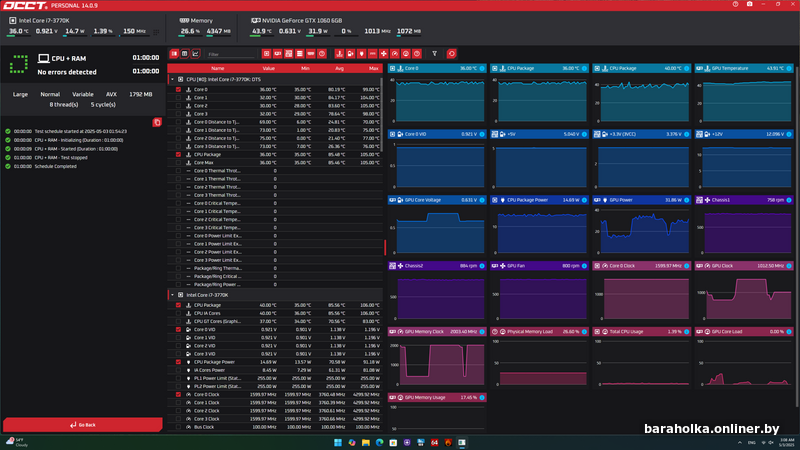
Task: Click the NVIDIA GeForce GTX 1060 6GB summary
Action: coord(337,26)
